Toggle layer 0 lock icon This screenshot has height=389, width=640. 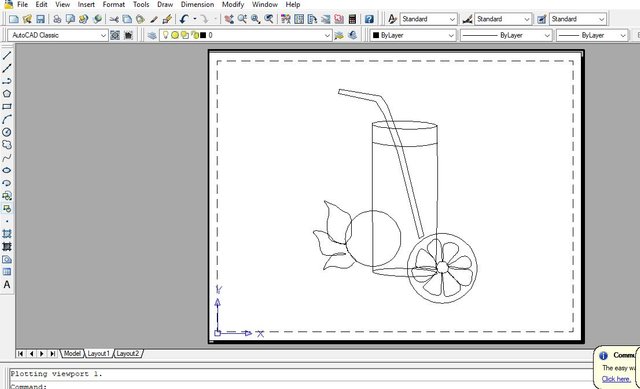(195, 35)
